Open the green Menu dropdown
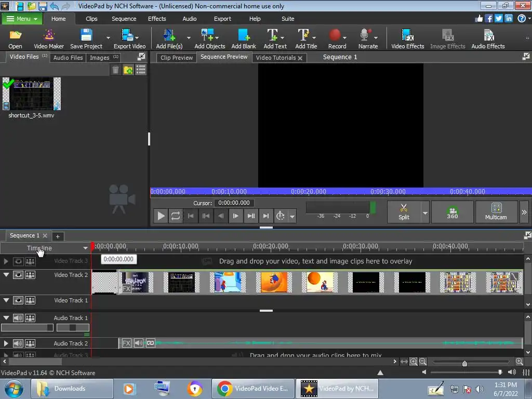532x399 pixels. pyautogui.click(x=22, y=19)
